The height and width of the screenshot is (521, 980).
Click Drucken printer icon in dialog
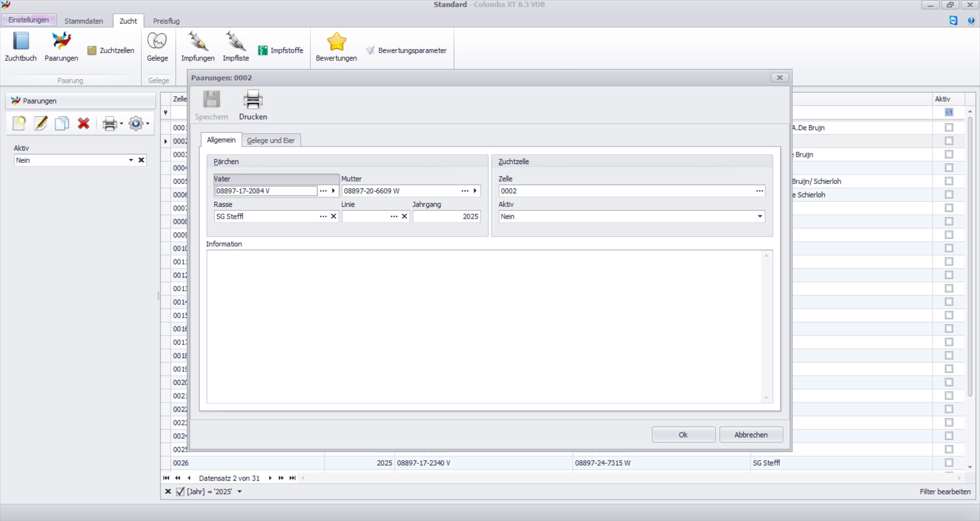253,101
